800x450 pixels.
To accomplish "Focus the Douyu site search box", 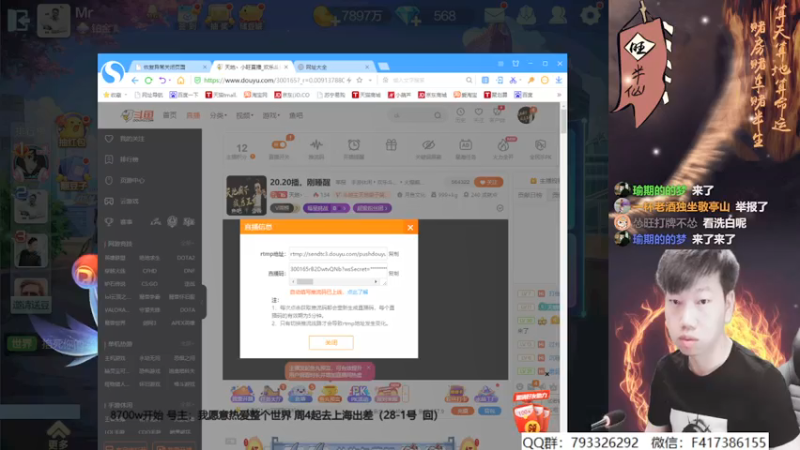I will coord(417,116).
